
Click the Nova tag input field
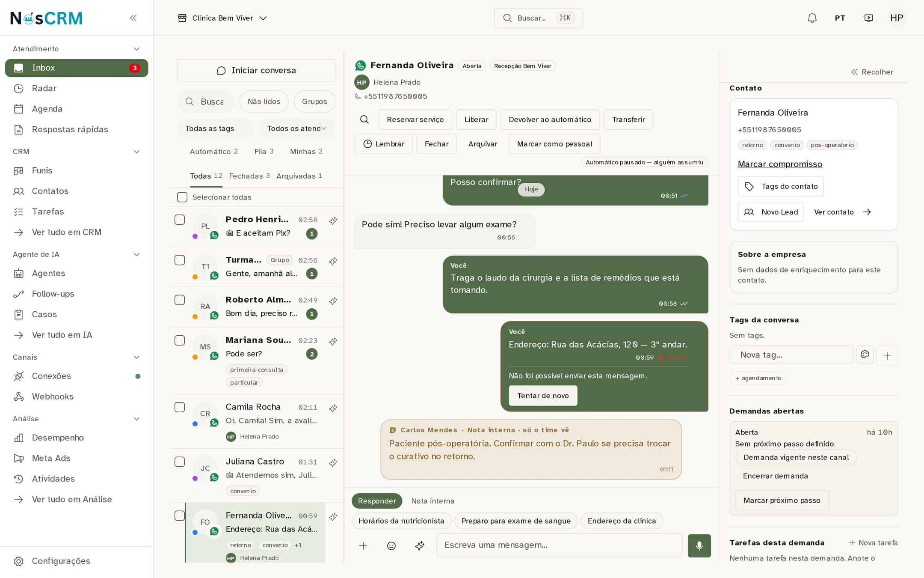tap(791, 355)
